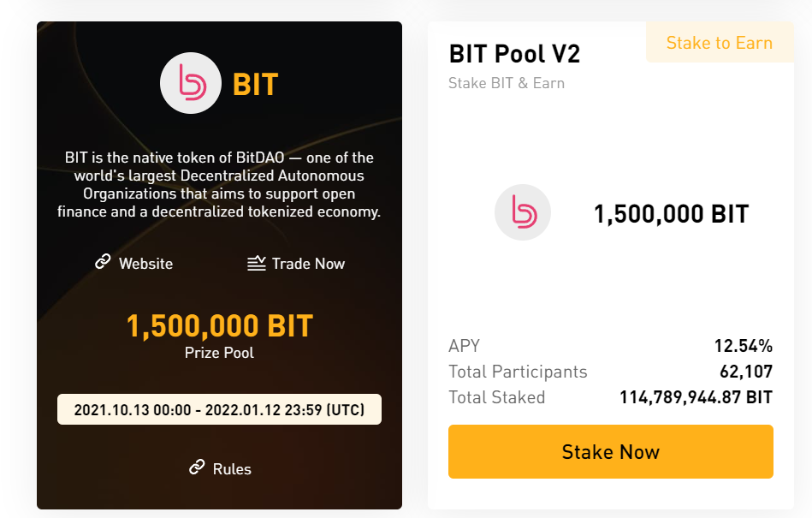Click the 62,107 total participants value
This screenshot has width=812, height=518.
[745, 372]
